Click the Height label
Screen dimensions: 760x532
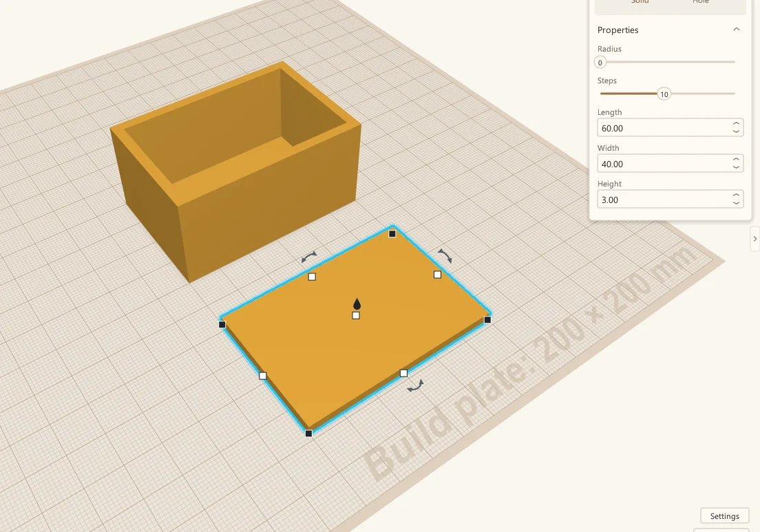(x=609, y=184)
